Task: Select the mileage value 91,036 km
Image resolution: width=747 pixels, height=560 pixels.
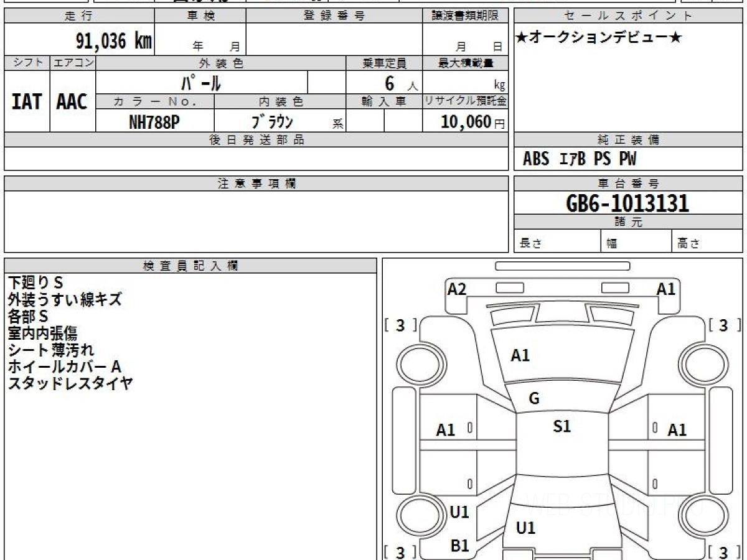Action: [114, 41]
